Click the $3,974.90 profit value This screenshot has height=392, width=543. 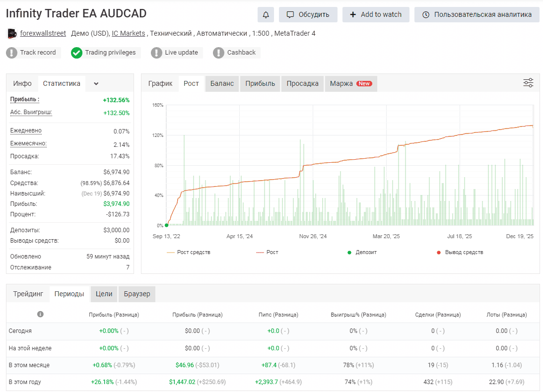(x=116, y=204)
